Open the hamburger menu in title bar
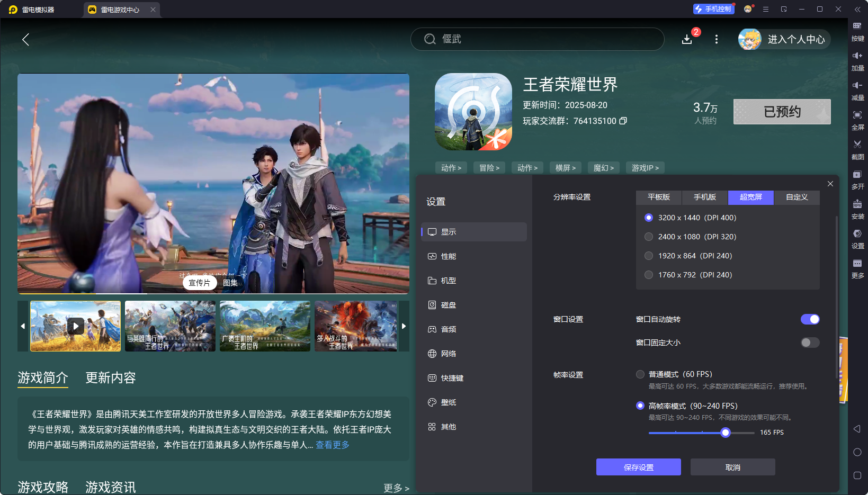The height and width of the screenshot is (495, 868). (x=765, y=9)
